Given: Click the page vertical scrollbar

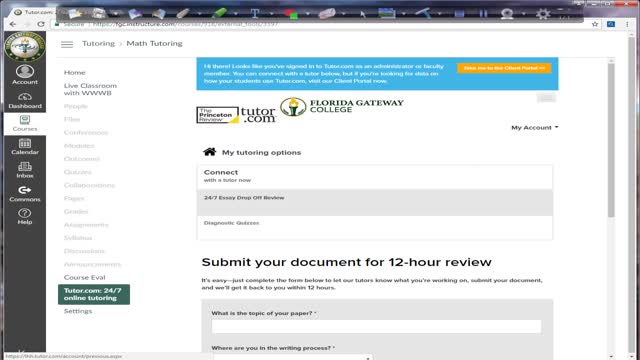Looking at the screenshot, I should pos(611,140).
